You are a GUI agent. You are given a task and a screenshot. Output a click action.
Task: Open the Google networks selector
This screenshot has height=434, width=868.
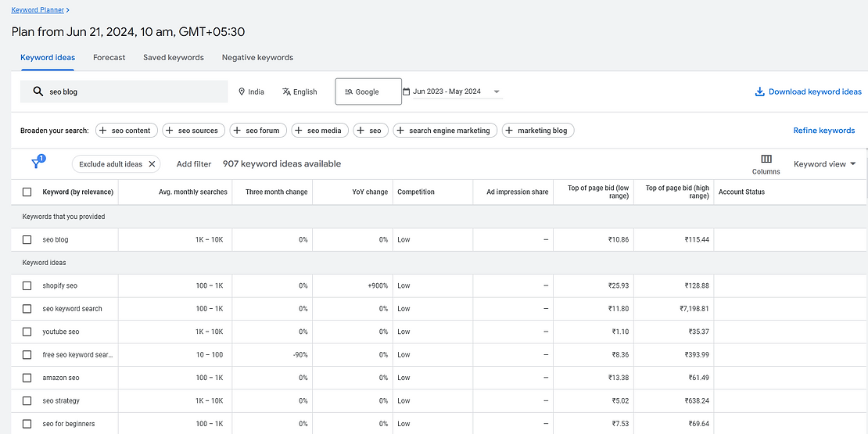[368, 92]
